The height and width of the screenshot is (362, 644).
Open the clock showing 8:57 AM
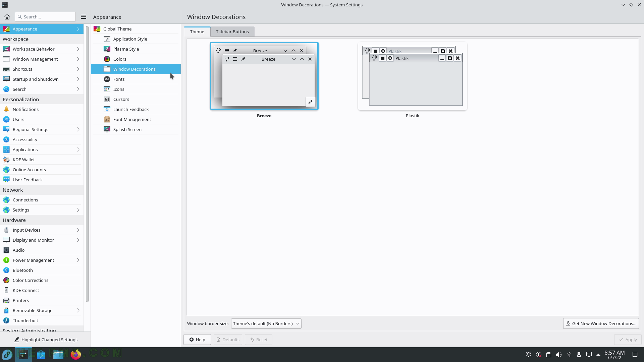[614, 355]
